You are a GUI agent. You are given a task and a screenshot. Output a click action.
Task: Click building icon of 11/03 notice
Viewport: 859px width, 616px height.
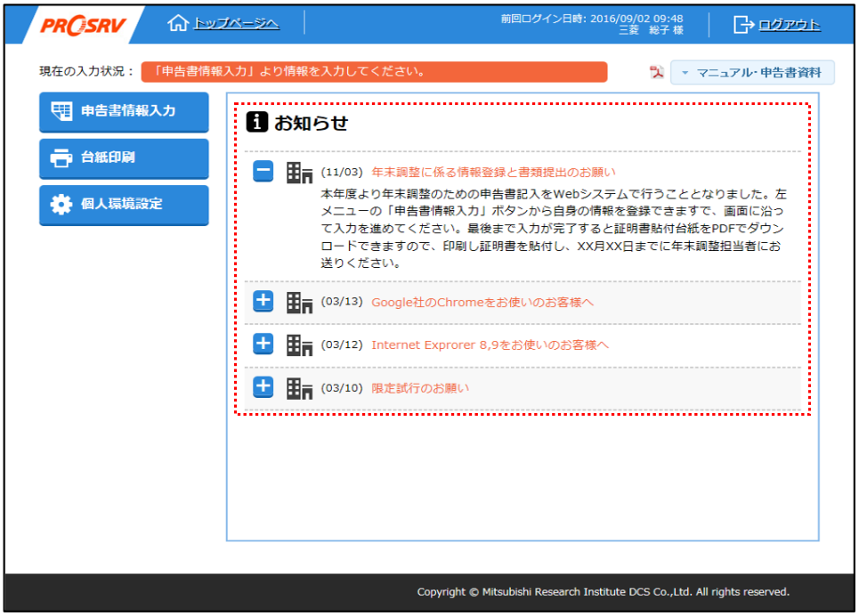[x=299, y=173]
